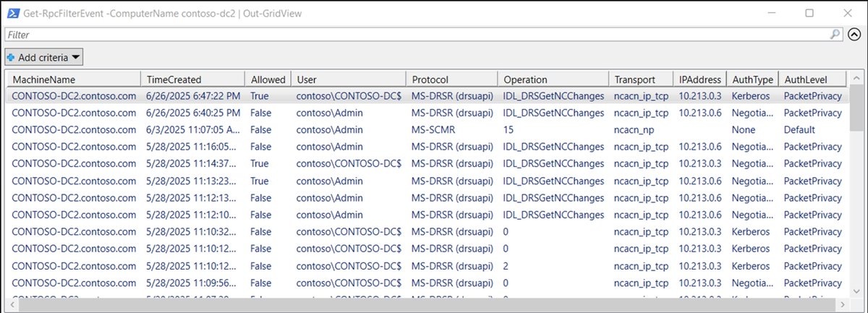The width and height of the screenshot is (868, 313).
Task: Sort by the User column header
Action: click(349, 80)
